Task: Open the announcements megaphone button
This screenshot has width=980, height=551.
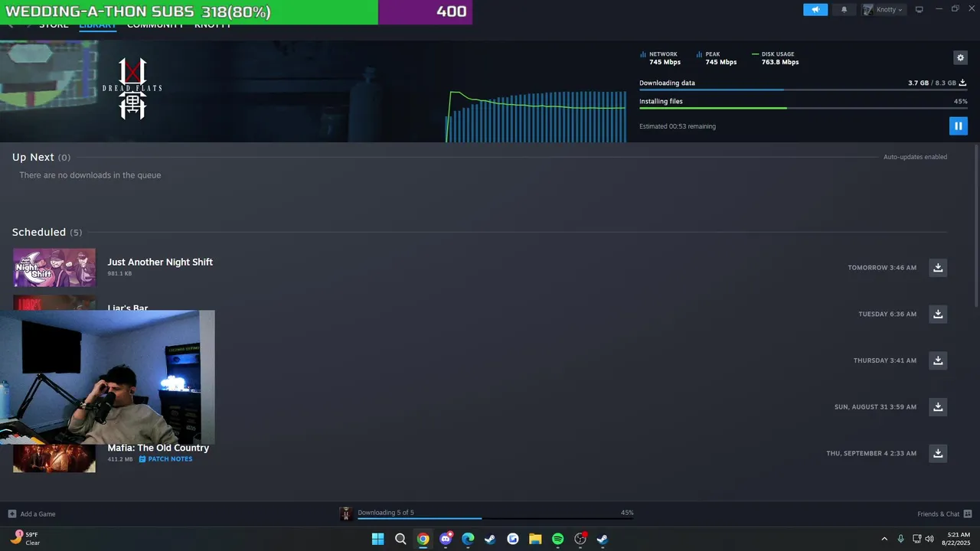Action: pos(815,9)
